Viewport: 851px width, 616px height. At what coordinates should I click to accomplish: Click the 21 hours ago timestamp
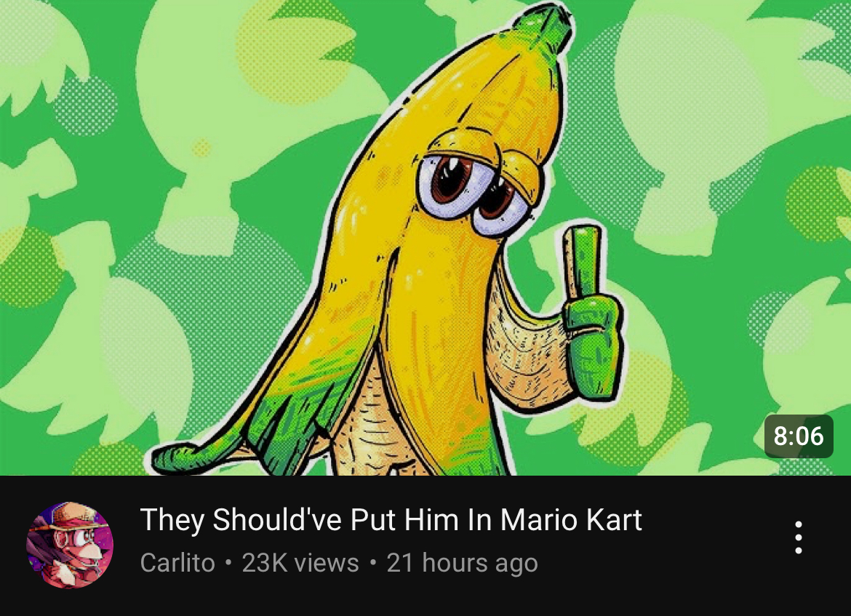point(462,563)
